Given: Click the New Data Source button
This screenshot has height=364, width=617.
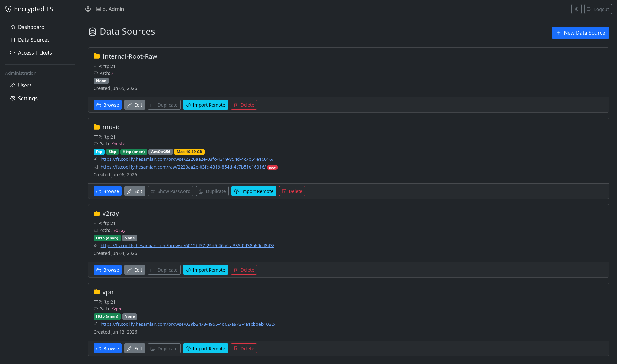Looking at the screenshot, I should pos(580,33).
